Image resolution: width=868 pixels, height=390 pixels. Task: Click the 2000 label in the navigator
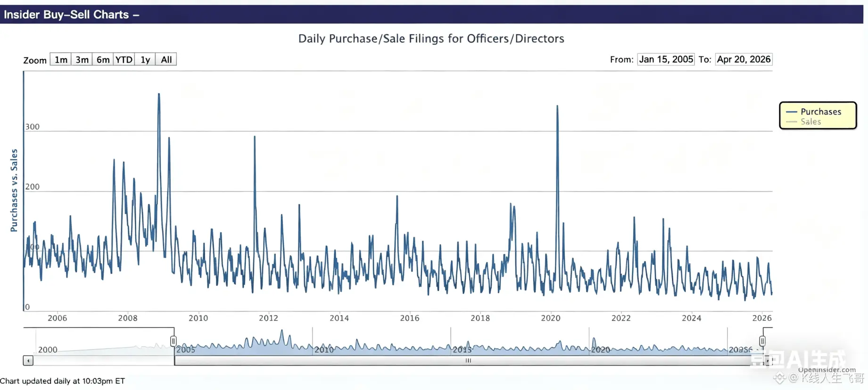click(x=48, y=350)
